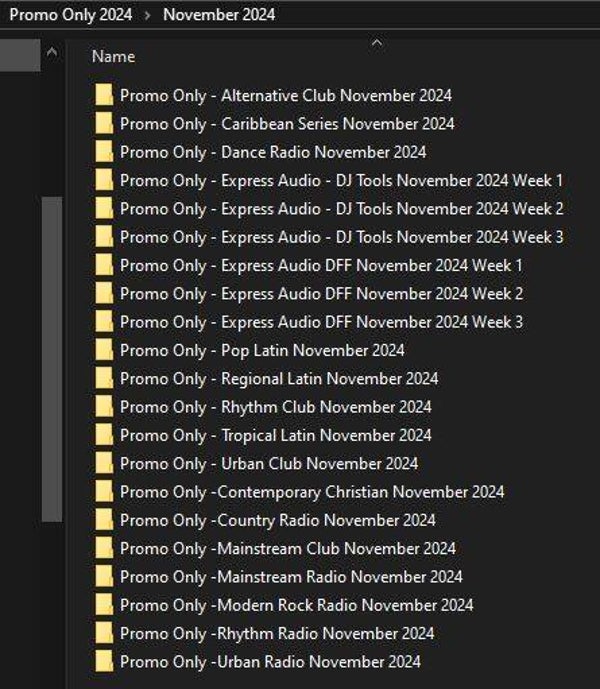Click folder icon for Express Audio DFF Week 3
The height and width of the screenshot is (689, 600).
point(104,322)
